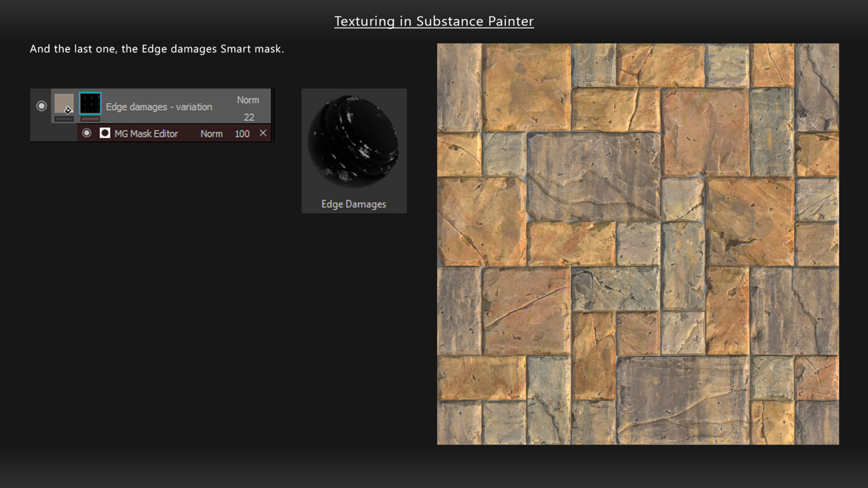Click the stone tile texture render
The width and height of the screenshot is (868, 488).
coord(638,244)
